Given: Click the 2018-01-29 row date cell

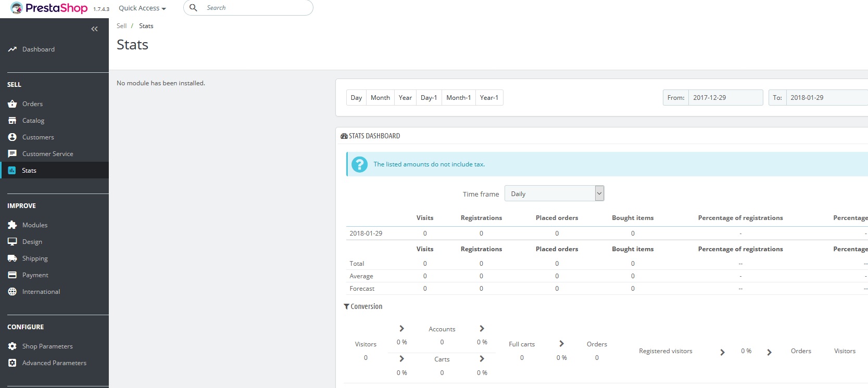Looking at the screenshot, I should pyautogui.click(x=366, y=234).
